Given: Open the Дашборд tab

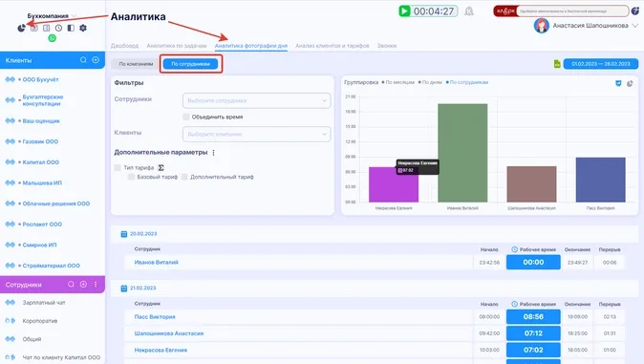Looking at the screenshot, I should 124,46.
